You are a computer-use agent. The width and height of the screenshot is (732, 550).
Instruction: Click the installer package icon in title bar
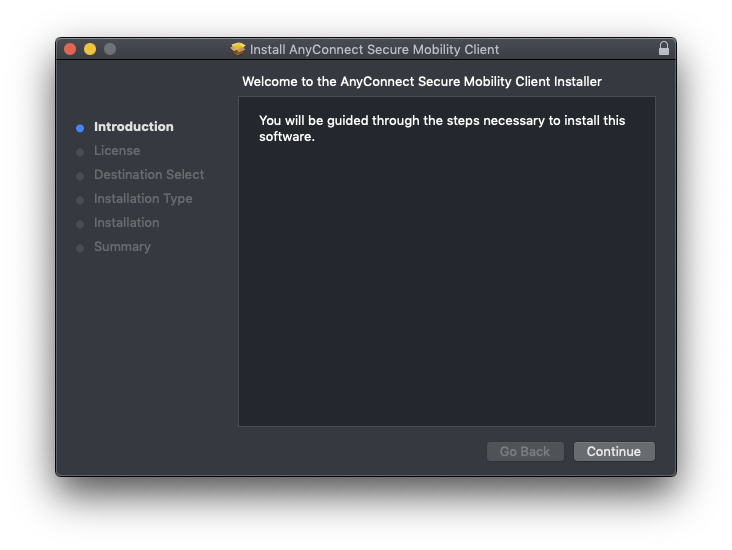238,49
